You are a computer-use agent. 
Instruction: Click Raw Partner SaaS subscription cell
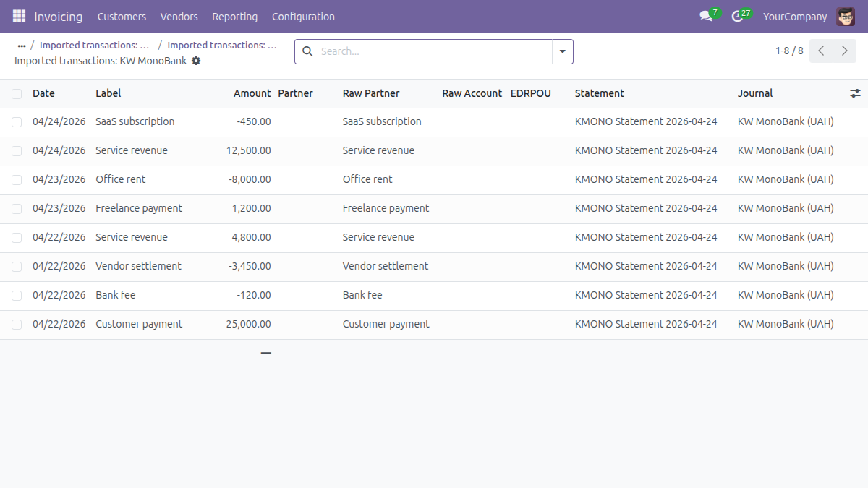[x=382, y=121]
